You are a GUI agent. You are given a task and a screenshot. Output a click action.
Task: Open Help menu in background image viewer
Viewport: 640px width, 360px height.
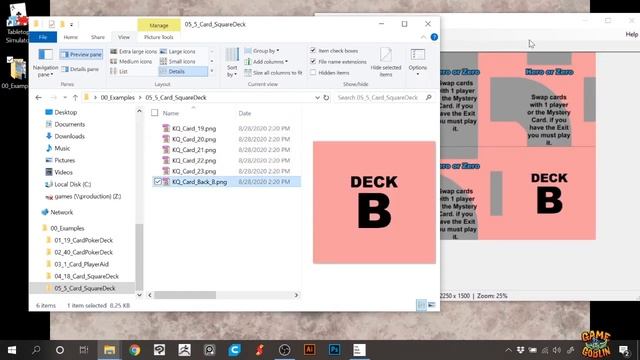pos(631,34)
